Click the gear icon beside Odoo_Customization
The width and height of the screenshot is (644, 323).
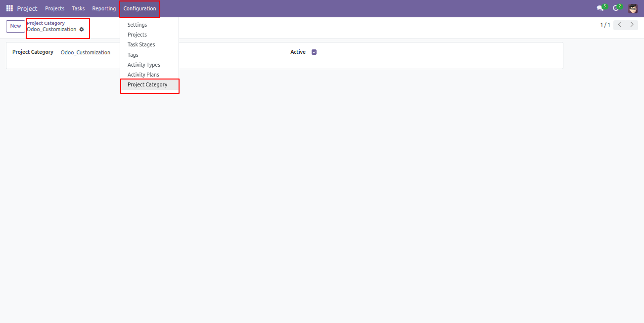pyautogui.click(x=82, y=30)
